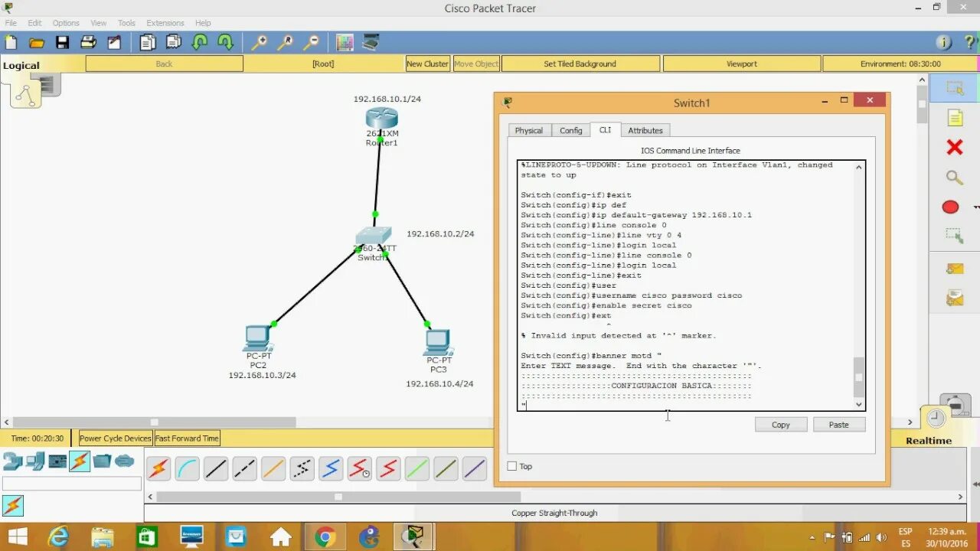Click the Select tool in right toolbar
Viewport: 980px width, 551px height.
tap(955, 87)
